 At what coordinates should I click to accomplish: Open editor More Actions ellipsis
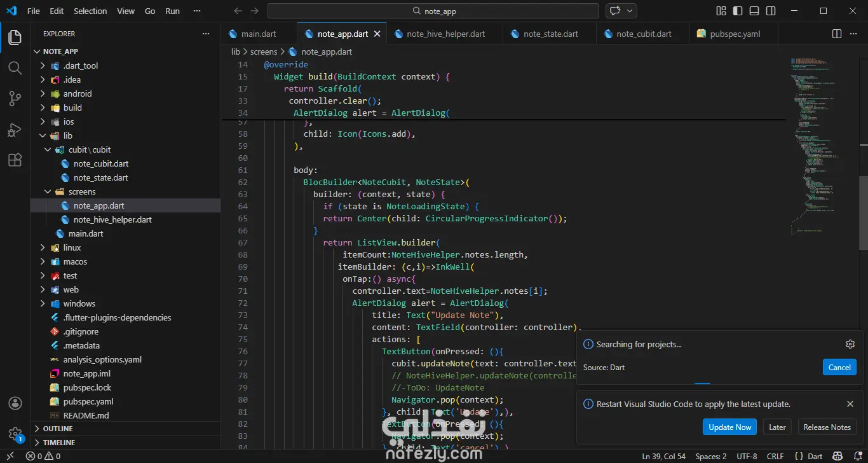click(853, 34)
